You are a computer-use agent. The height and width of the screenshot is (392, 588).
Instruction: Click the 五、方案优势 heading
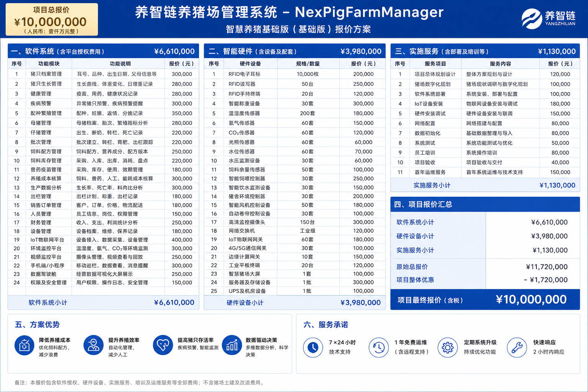coord(37,325)
